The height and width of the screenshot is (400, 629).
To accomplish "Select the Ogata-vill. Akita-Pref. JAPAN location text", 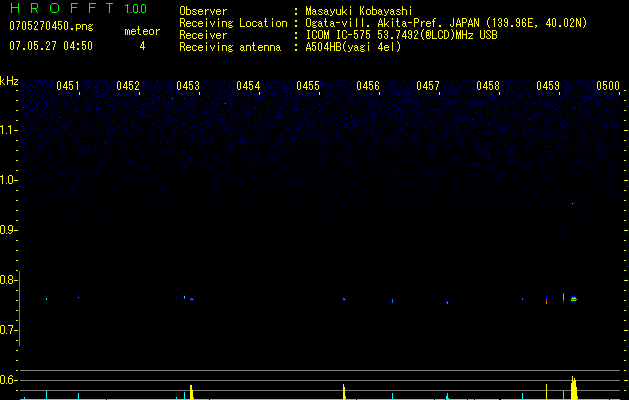I will [446, 23].
